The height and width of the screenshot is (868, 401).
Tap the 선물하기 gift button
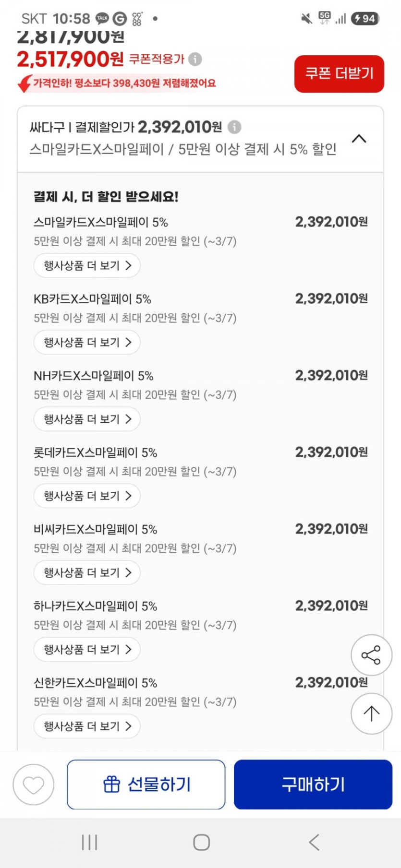point(146,785)
